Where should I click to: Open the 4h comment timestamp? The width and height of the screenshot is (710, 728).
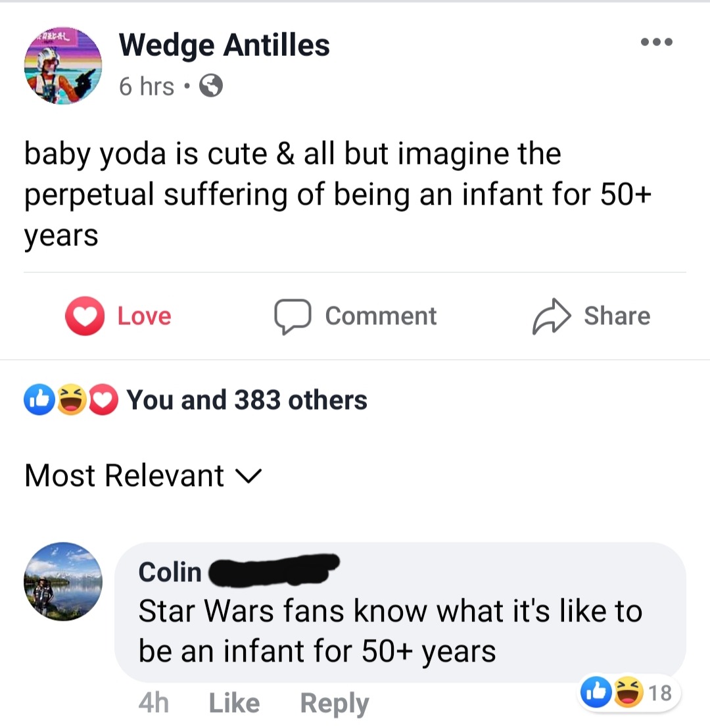click(x=154, y=703)
